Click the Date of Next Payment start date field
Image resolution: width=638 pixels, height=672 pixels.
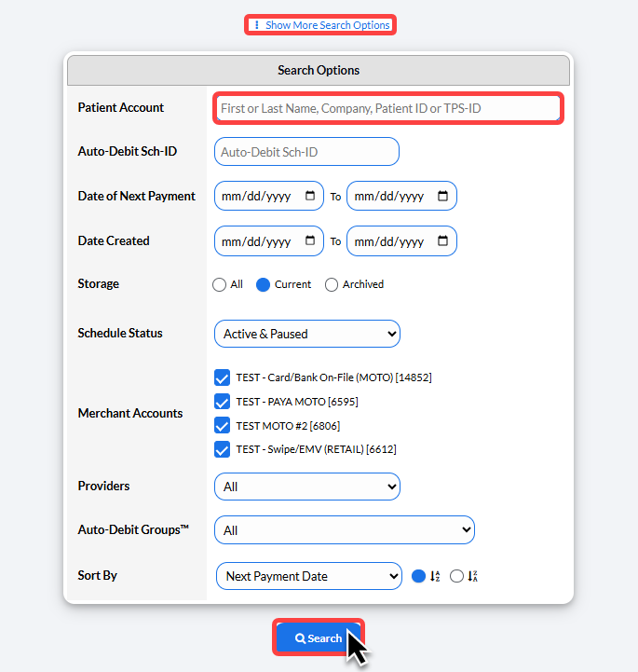269,196
